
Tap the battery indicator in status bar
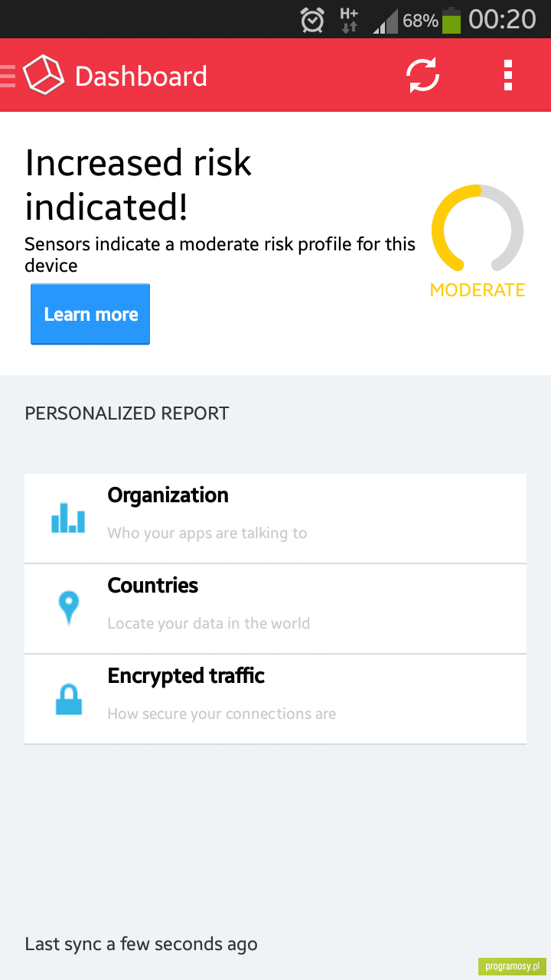point(452,20)
